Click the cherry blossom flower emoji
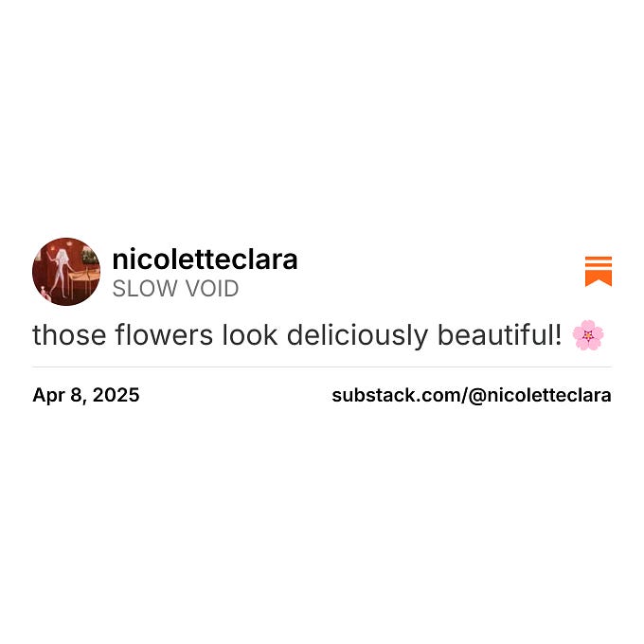Viewport: 644px width, 644px height. [x=588, y=335]
